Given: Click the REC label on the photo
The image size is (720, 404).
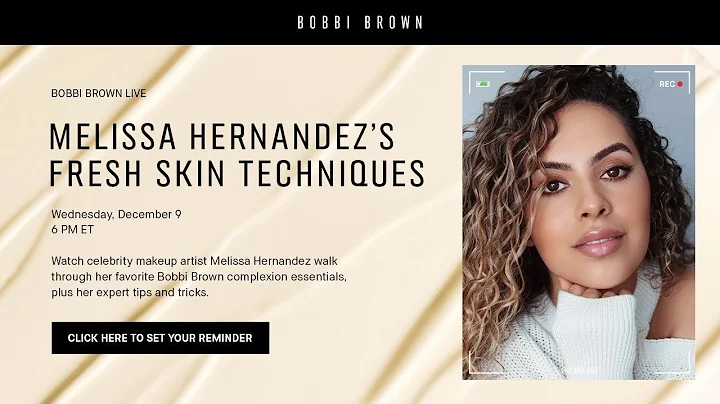Looking at the screenshot, I should coord(667,84).
